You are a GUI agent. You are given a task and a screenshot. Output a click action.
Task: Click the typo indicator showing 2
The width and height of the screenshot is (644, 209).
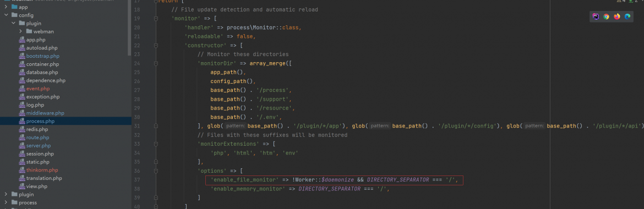[634, 1]
